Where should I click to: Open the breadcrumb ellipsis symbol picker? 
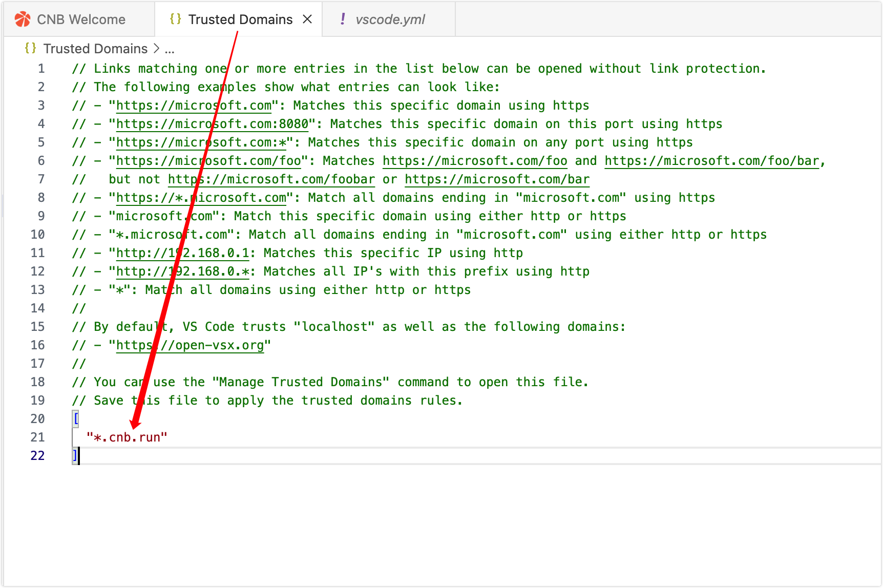tap(170, 49)
